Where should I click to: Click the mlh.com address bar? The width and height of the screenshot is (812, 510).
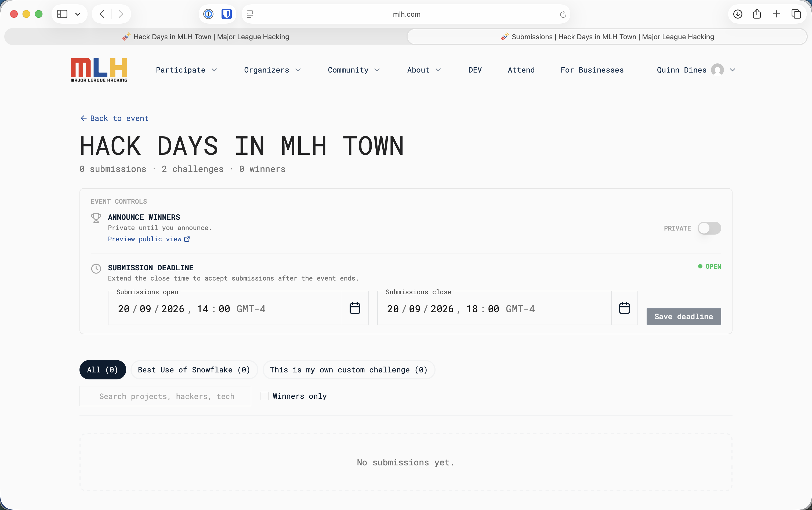(406, 14)
